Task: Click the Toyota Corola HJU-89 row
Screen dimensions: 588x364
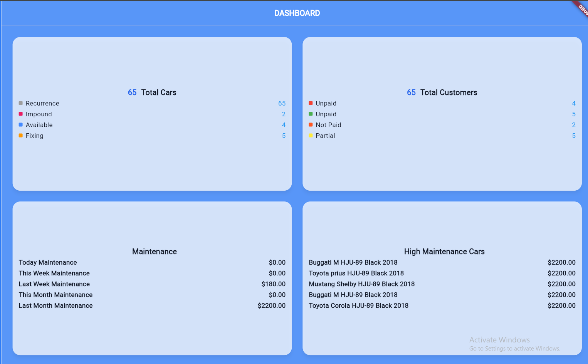Action: 358,305
